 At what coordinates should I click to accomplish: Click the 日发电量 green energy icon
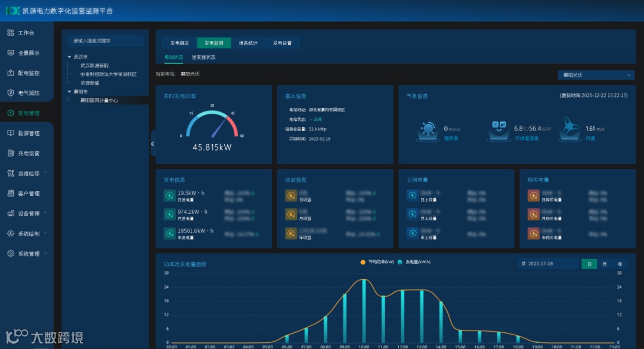[169, 195]
